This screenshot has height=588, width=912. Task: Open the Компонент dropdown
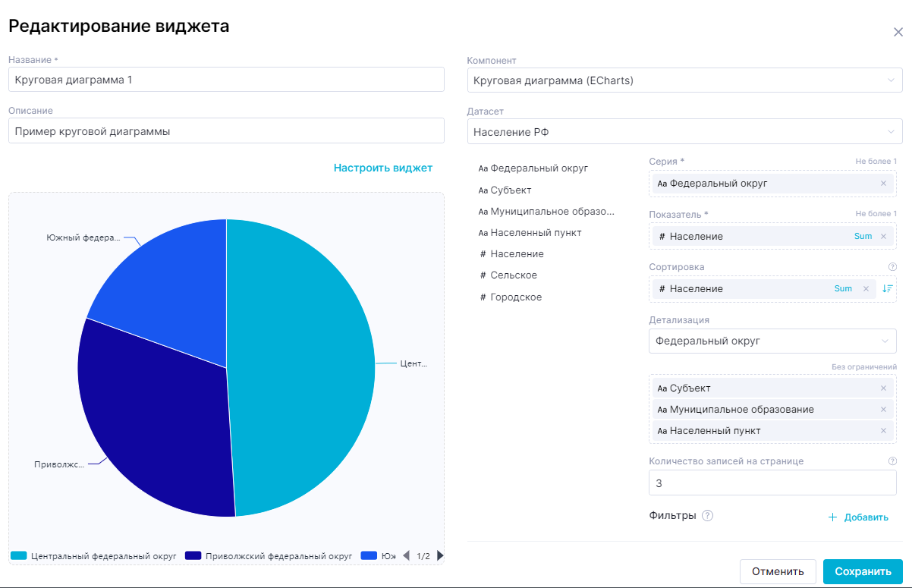[x=684, y=80]
